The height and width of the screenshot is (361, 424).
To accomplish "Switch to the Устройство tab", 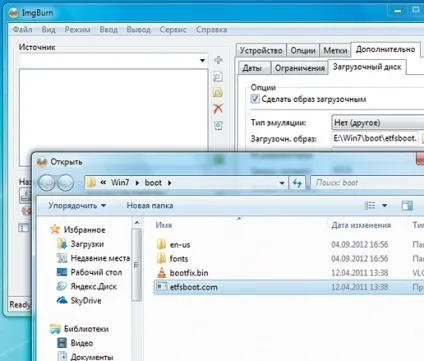I will [261, 50].
